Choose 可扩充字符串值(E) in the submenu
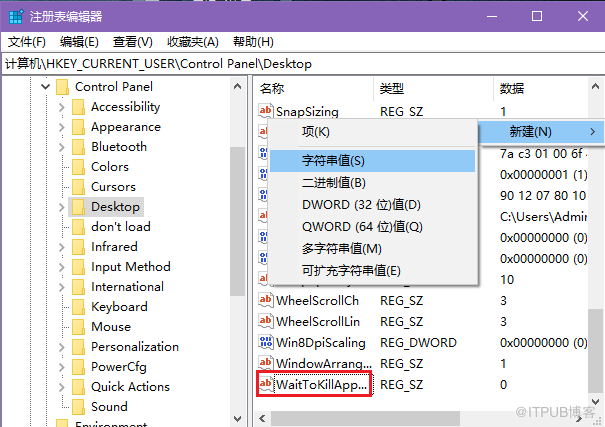This screenshot has height=427, width=605. (372, 270)
